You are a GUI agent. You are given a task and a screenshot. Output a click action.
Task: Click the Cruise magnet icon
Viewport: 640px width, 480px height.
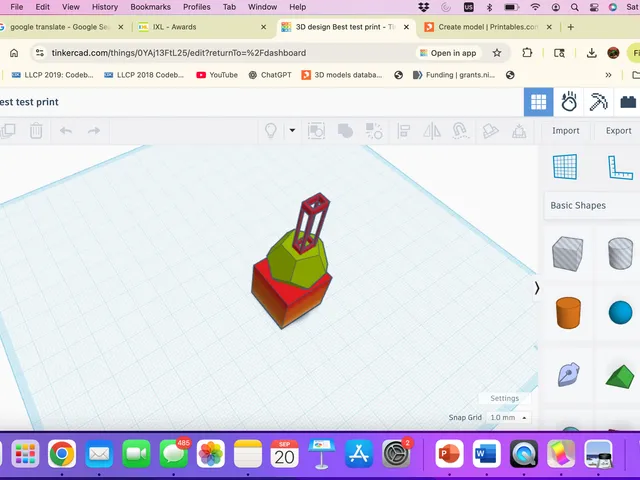tap(460, 131)
